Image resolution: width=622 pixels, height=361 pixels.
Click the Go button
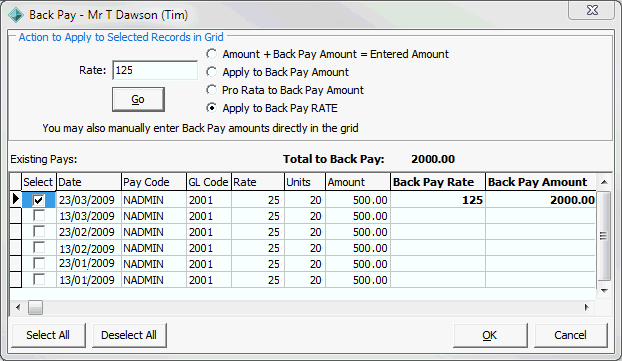(x=138, y=99)
